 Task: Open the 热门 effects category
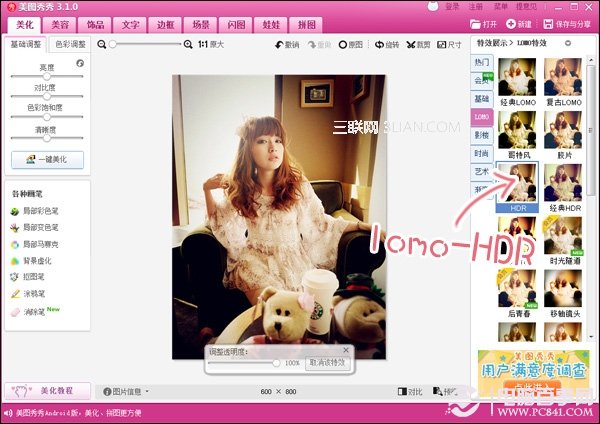pos(482,62)
